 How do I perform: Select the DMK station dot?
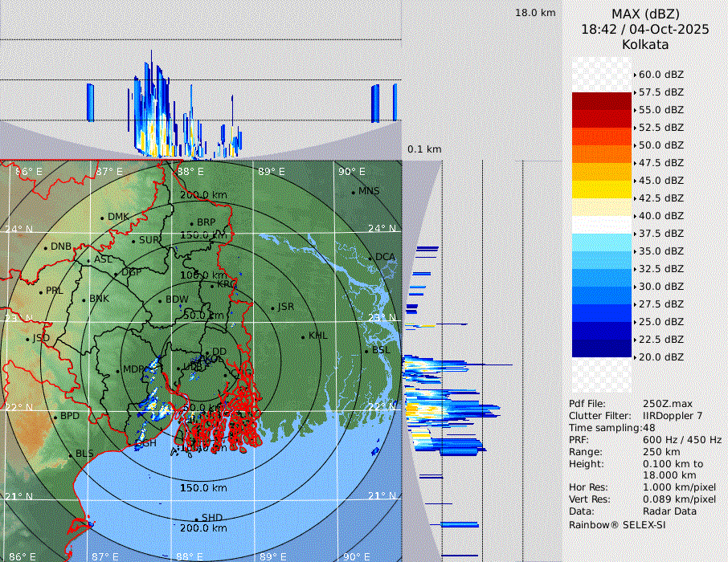click(x=102, y=218)
